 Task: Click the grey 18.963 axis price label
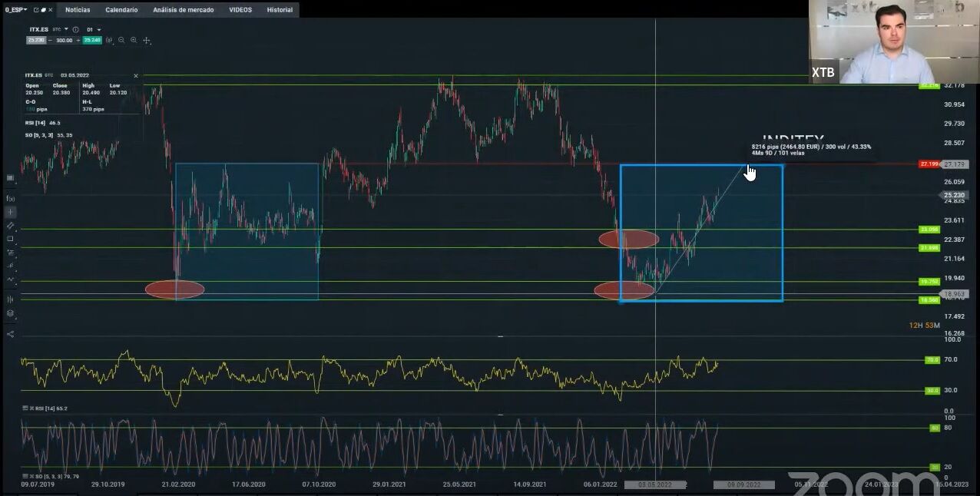(954, 293)
